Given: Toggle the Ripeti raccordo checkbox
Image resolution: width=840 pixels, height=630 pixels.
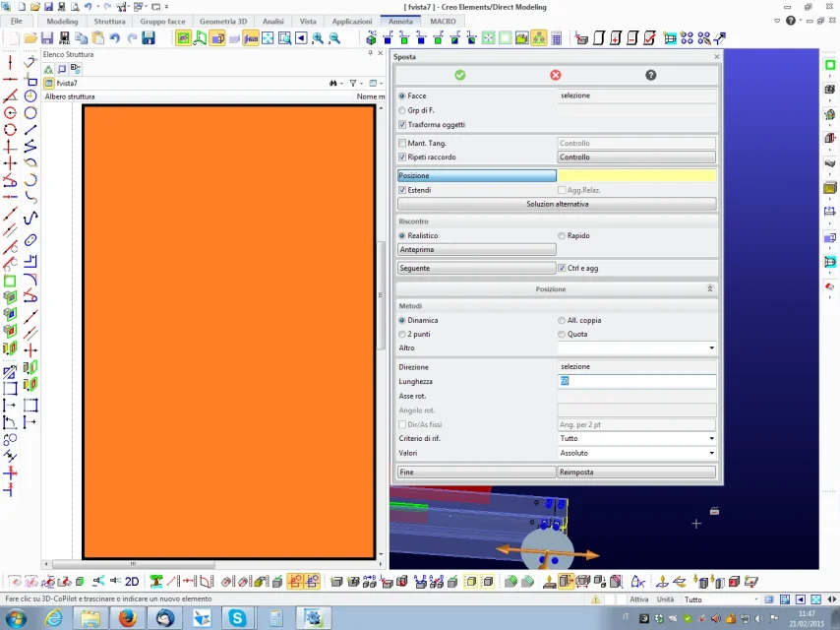Looking at the screenshot, I should point(402,157).
